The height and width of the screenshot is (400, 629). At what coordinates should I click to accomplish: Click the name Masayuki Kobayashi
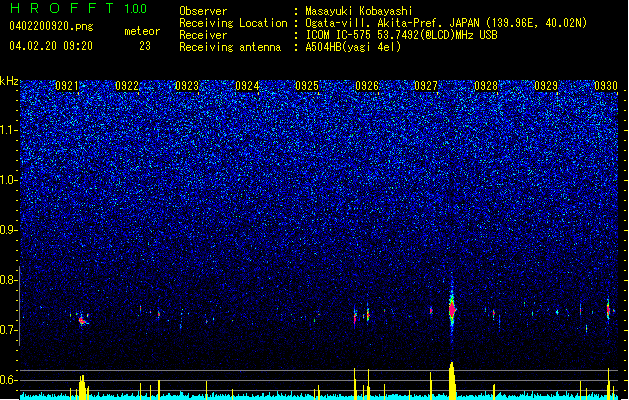[x=359, y=11]
